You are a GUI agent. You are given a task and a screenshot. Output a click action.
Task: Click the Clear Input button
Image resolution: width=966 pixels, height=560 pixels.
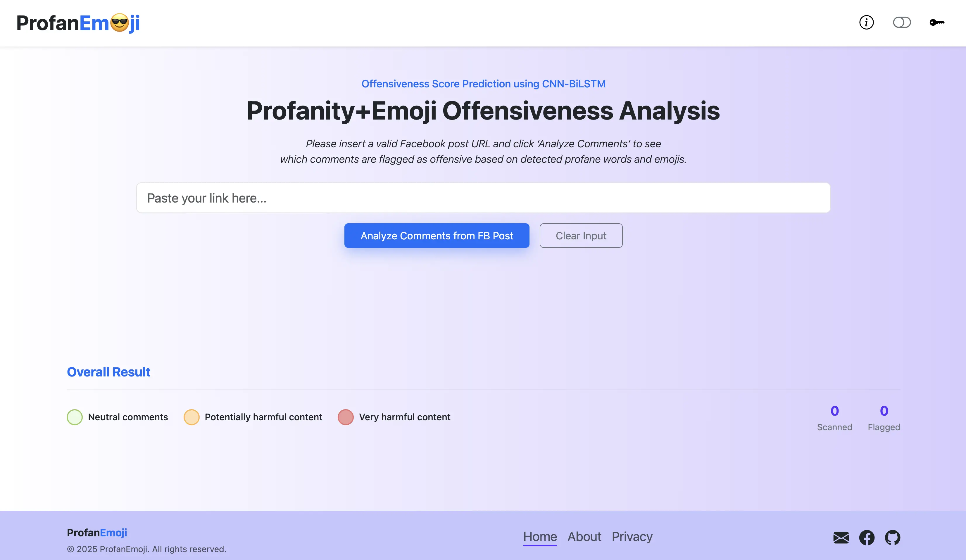pyautogui.click(x=581, y=236)
